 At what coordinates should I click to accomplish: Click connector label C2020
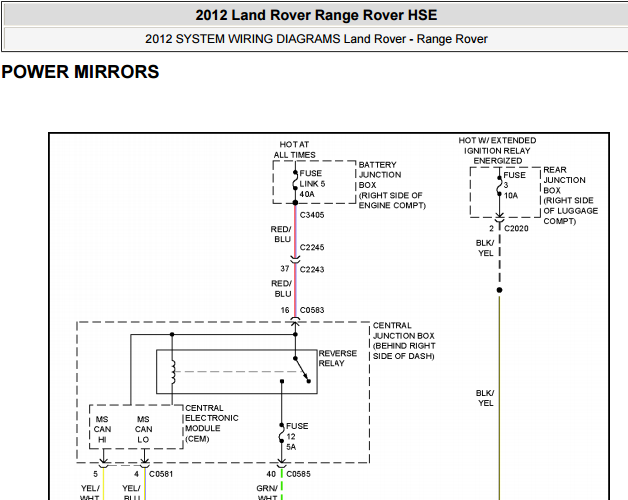click(x=516, y=228)
